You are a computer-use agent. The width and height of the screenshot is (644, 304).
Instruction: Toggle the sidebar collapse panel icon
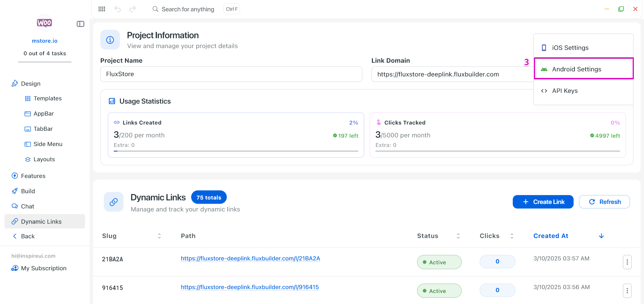(x=81, y=24)
